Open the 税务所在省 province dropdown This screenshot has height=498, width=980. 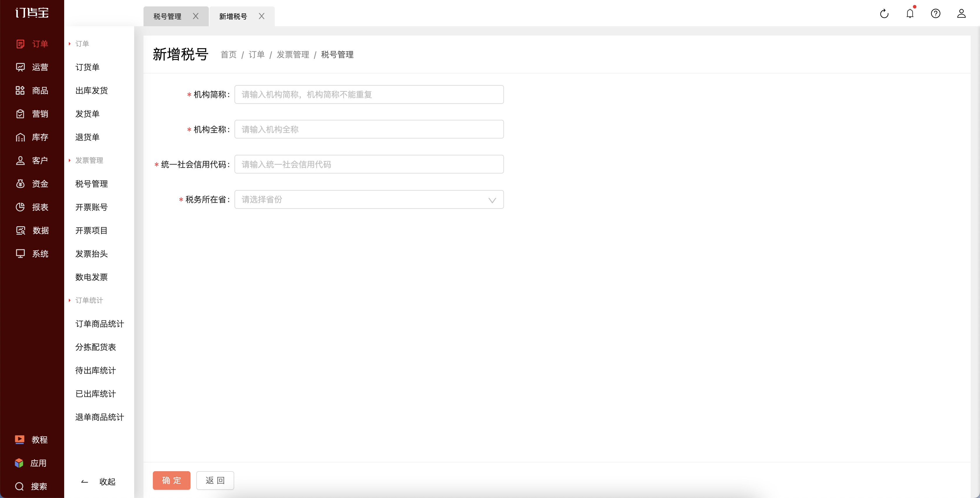[x=369, y=199]
